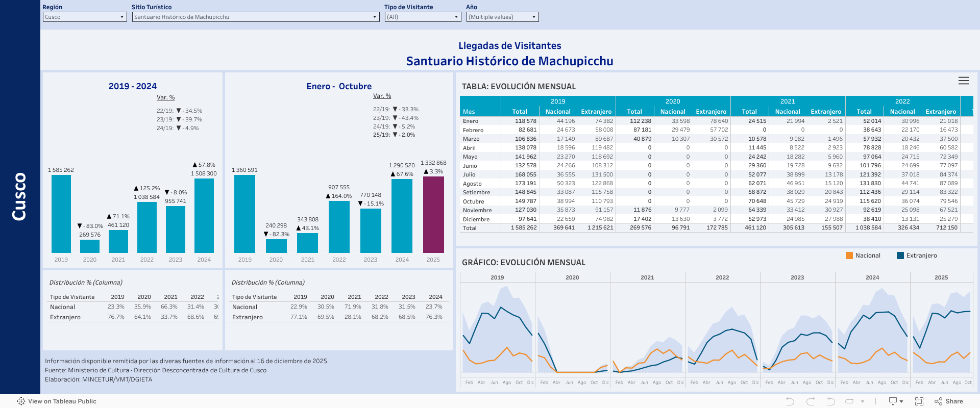This screenshot has height=408, width=980.
Task: Open the hamburger menu above the table
Action: [963, 81]
